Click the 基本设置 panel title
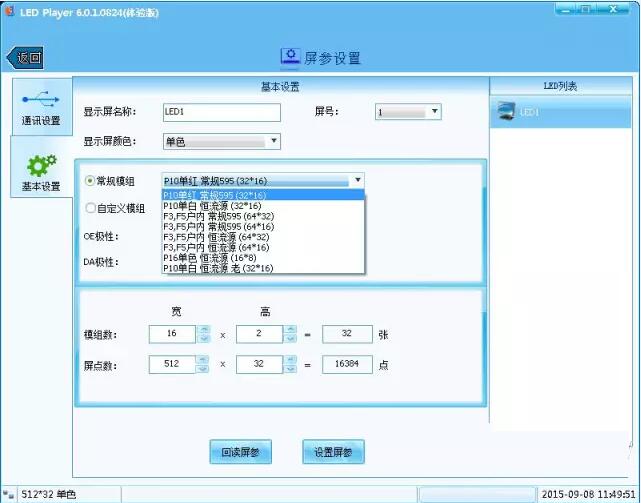 point(280,87)
